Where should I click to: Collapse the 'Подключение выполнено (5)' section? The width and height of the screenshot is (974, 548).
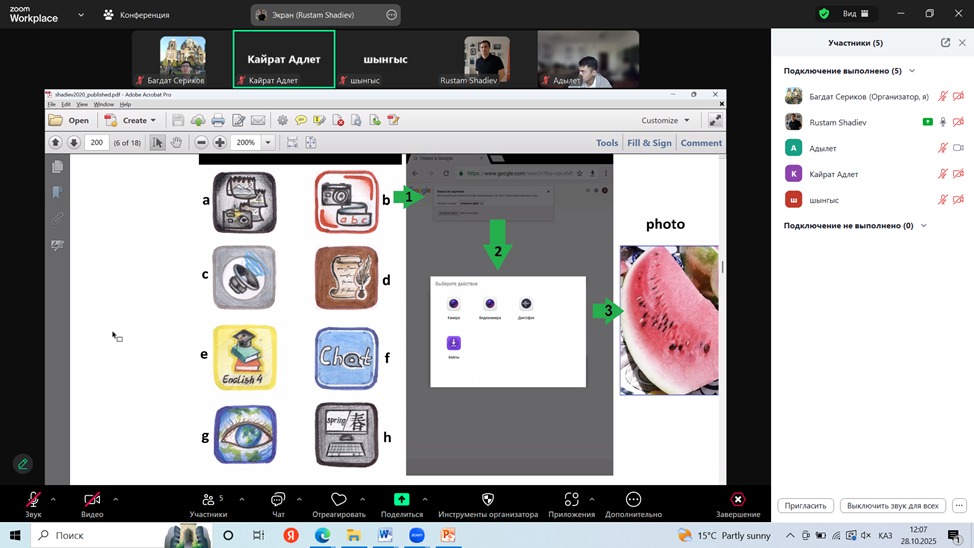point(912,71)
